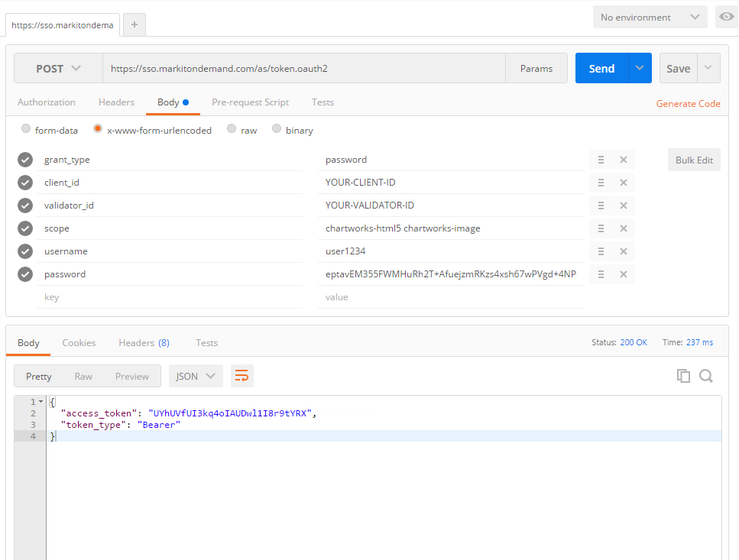The image size is (739, 560).
Task: Save the current request
Action: coord(678,68)
